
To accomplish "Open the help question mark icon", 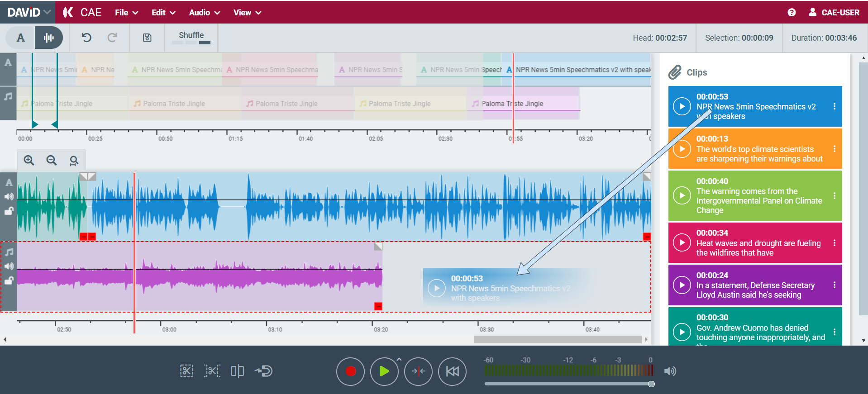I will coord(792,13).
